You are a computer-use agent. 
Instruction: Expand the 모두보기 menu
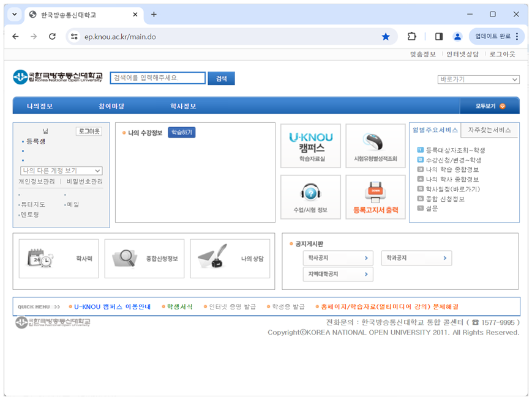(x=490, y=106)
